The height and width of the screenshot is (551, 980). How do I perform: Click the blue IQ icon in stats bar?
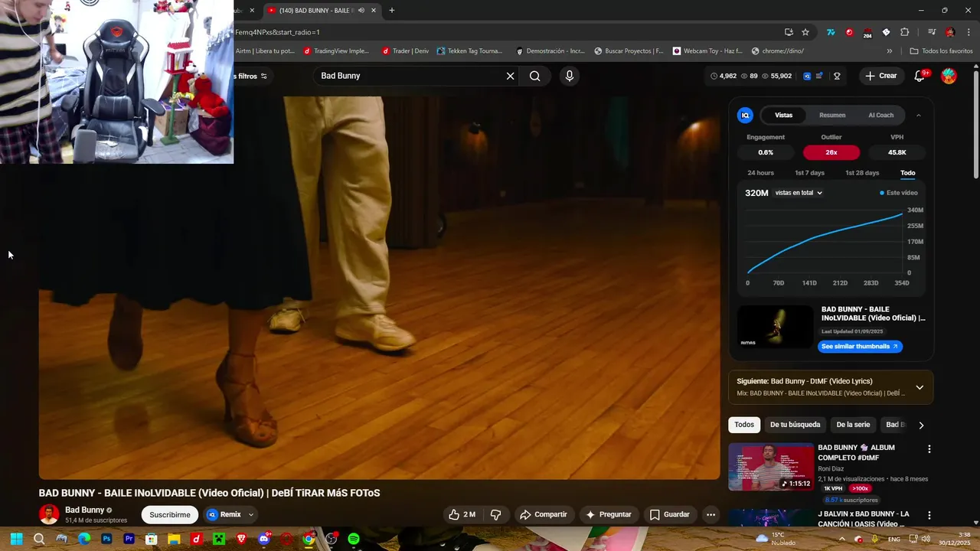tap(807, 76)
